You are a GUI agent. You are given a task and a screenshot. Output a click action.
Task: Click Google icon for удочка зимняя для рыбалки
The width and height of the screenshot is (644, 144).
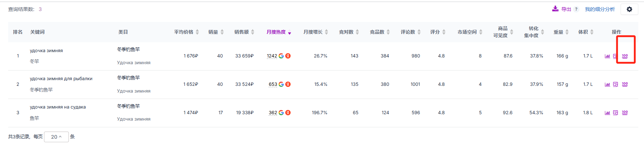click(x=281, y=84)
